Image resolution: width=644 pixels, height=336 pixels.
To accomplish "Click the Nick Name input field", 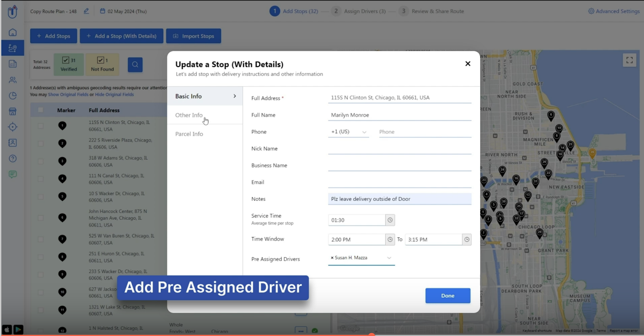I will click(400, 149).
